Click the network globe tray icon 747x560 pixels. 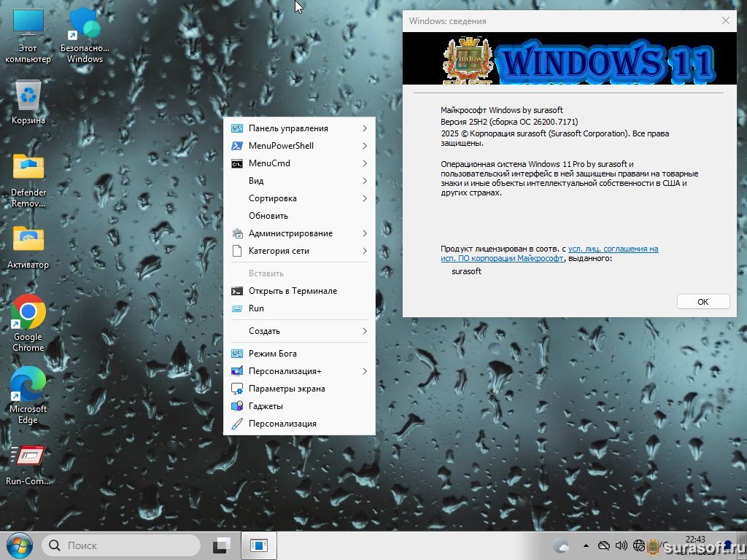tap(638, 546)
